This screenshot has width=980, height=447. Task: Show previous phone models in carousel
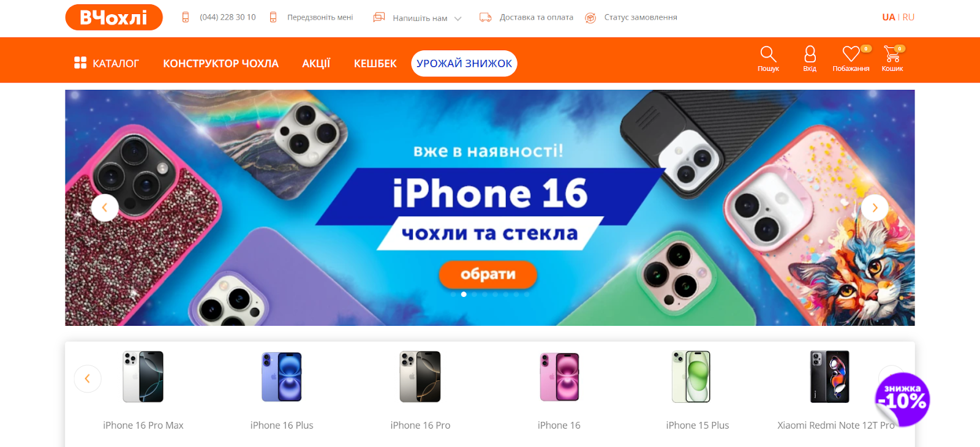tap(88, 378)
